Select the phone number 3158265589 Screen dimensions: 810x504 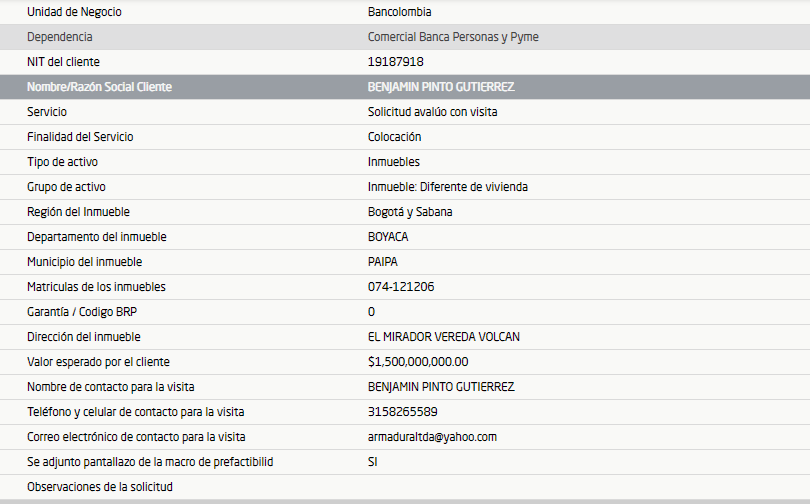(x=403, y=412)
